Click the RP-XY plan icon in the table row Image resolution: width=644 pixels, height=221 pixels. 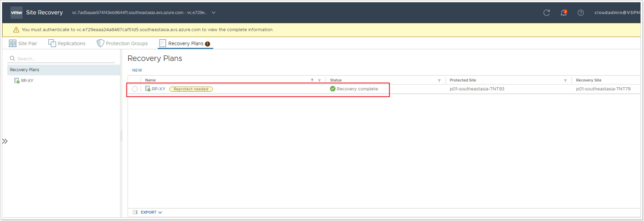(x=148, y=89)
